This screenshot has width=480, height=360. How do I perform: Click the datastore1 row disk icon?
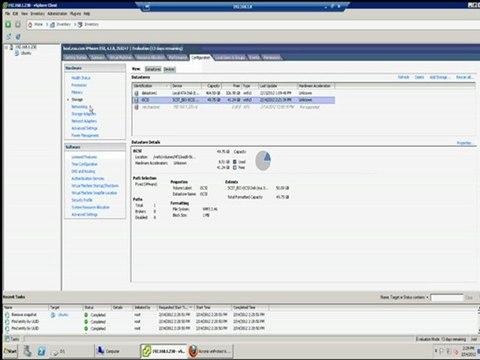pos(136,93)
